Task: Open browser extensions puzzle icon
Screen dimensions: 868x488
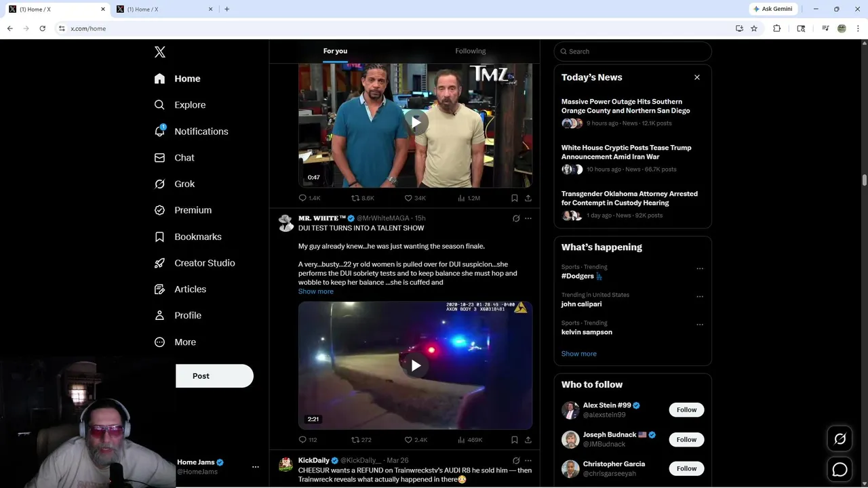Action: pos(777,28)
